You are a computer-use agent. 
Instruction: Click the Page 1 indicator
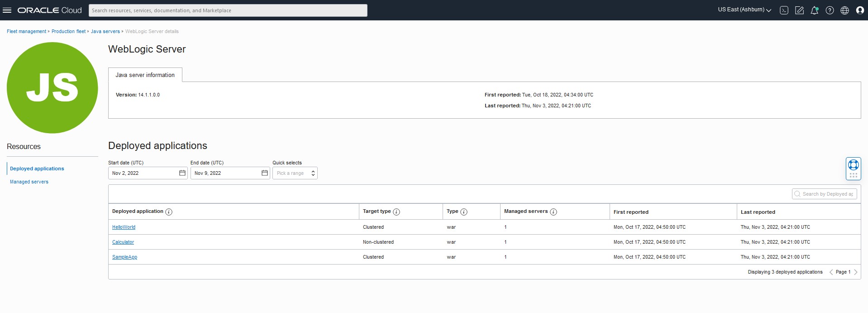tap(843, 272)
